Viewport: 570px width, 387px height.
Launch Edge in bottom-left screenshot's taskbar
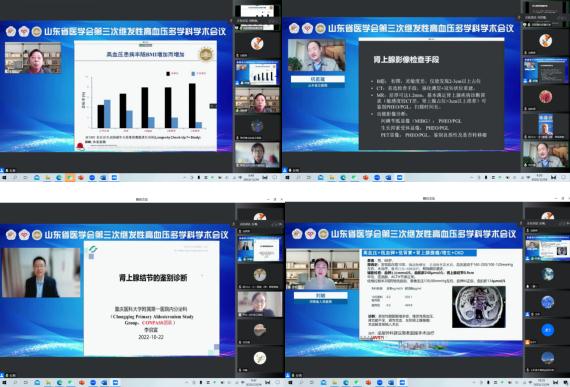(x=59, y=382)
